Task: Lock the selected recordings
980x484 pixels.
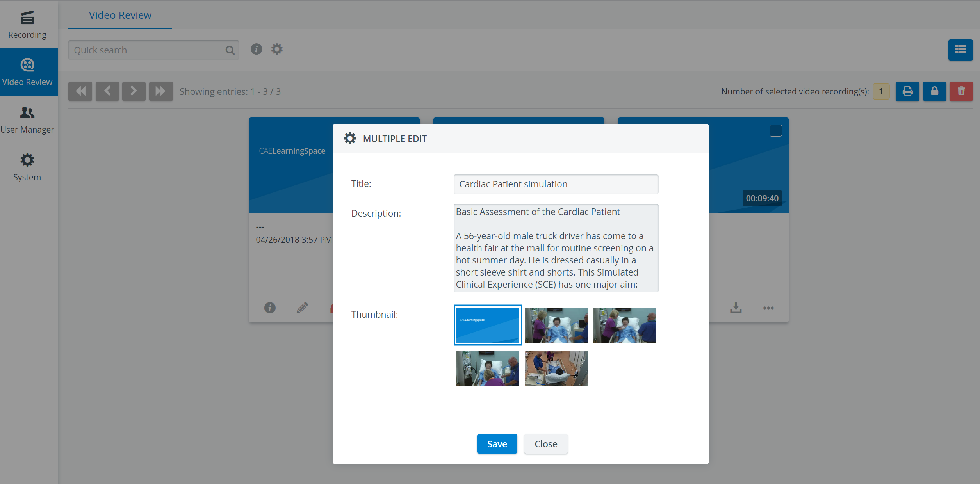Action: [934, 91]
